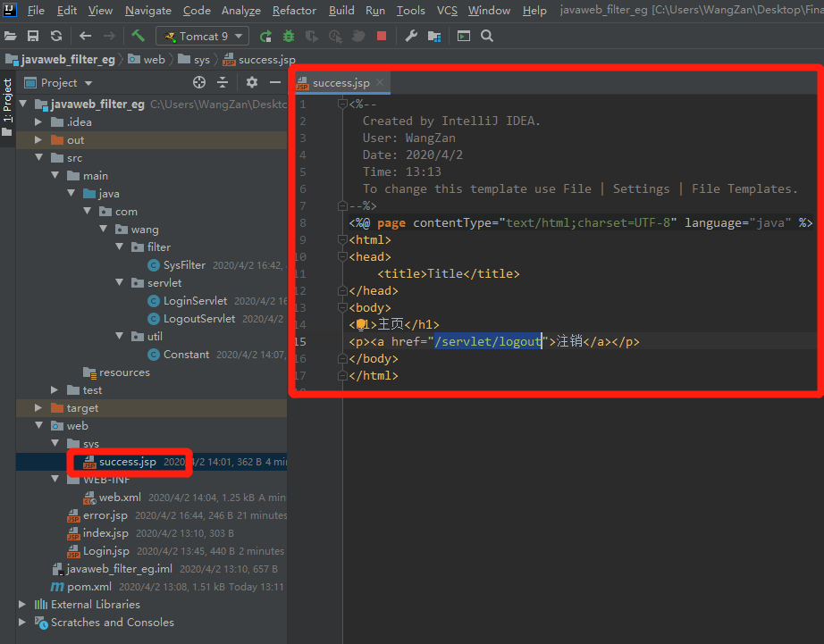Click the locate-file crosshair icon in Project panel
824x644 pixels.
click(x=199, y=82)
